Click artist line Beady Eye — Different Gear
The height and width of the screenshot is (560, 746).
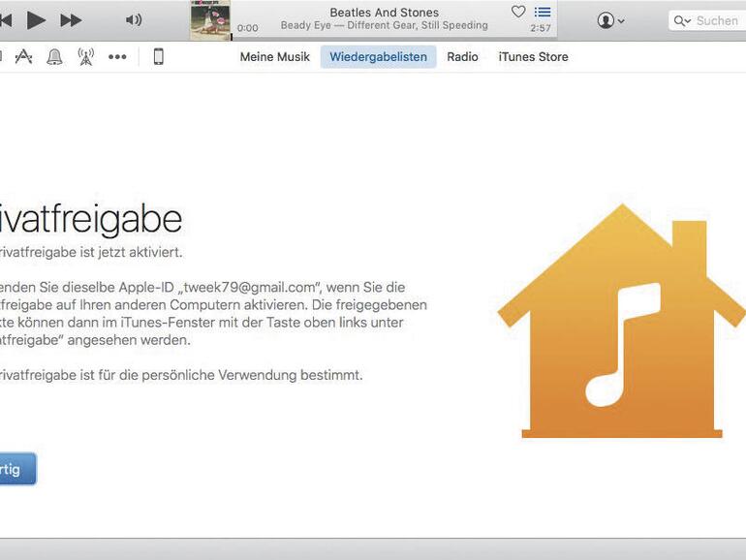click(x=384, y=25)
